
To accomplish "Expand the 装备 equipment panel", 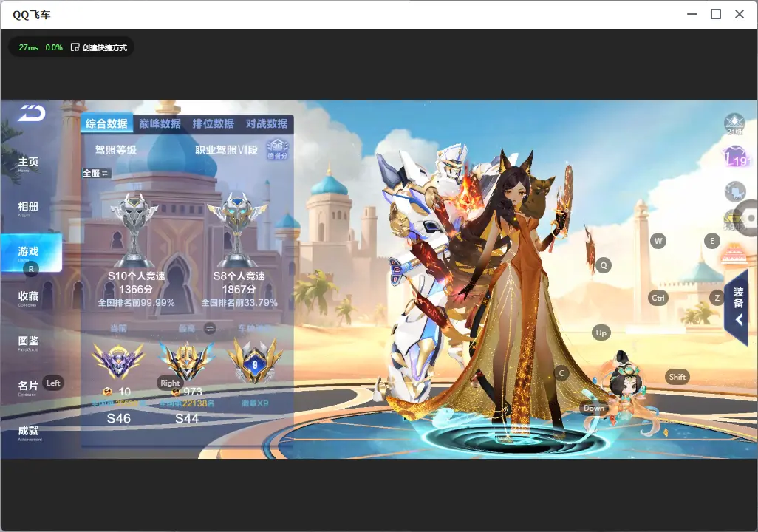I will [x=737, y=308].
